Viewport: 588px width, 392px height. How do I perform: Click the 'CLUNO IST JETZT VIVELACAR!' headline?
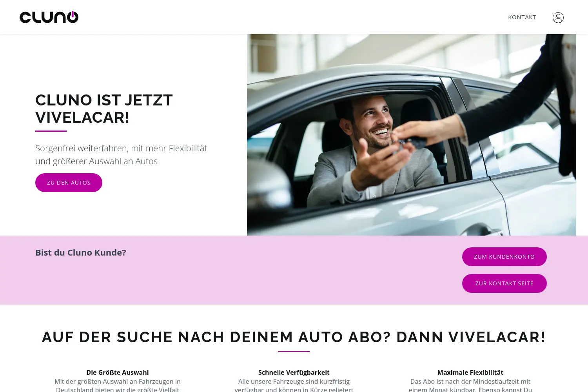[x=104, y=109]
